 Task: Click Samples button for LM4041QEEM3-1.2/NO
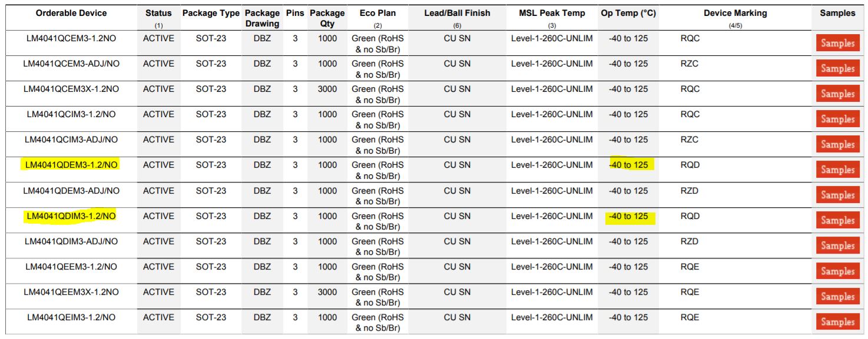coord(837,271)
